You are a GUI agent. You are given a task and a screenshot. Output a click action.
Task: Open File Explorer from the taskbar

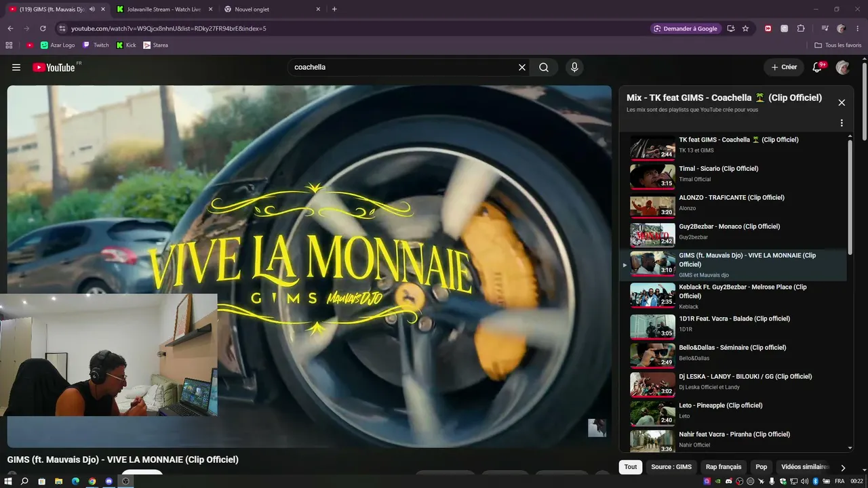pyautogui.click(x=58, y=481)
